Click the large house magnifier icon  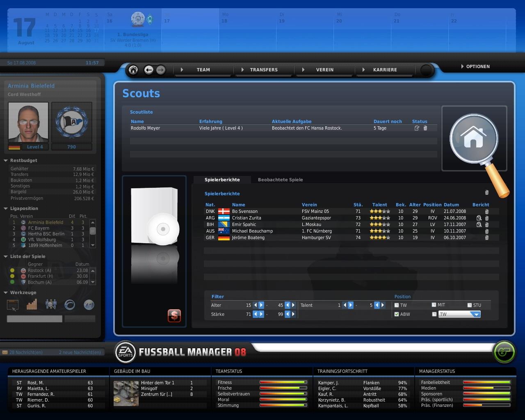pos(474,139)
